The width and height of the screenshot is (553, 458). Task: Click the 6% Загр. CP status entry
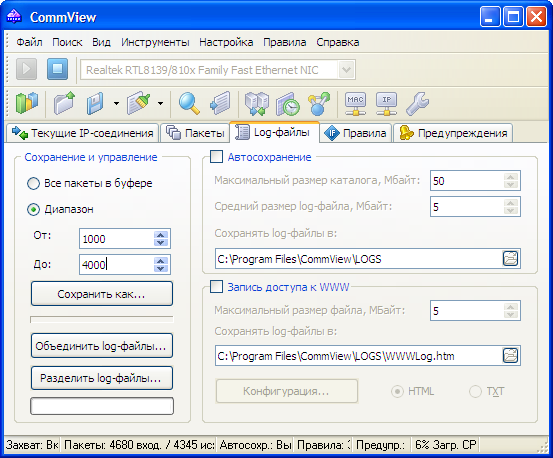pyautogui.click(x=446, y=445)
